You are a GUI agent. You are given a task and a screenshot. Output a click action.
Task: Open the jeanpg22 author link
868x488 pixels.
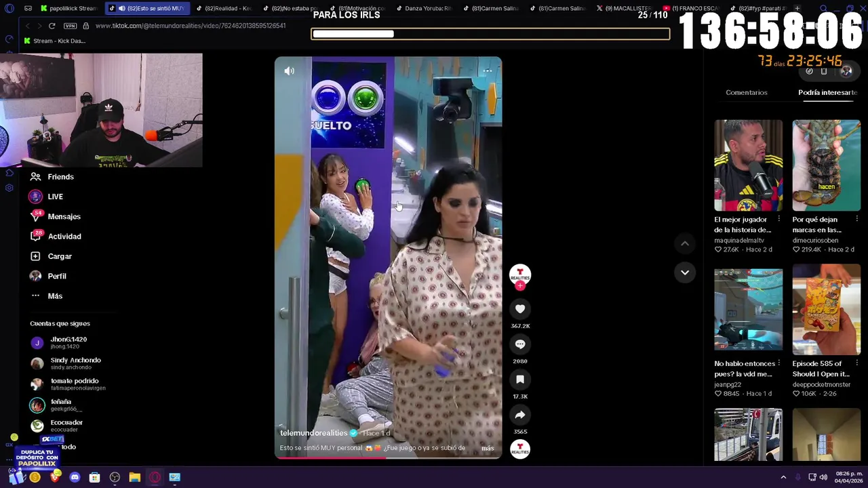click(728, 384)
